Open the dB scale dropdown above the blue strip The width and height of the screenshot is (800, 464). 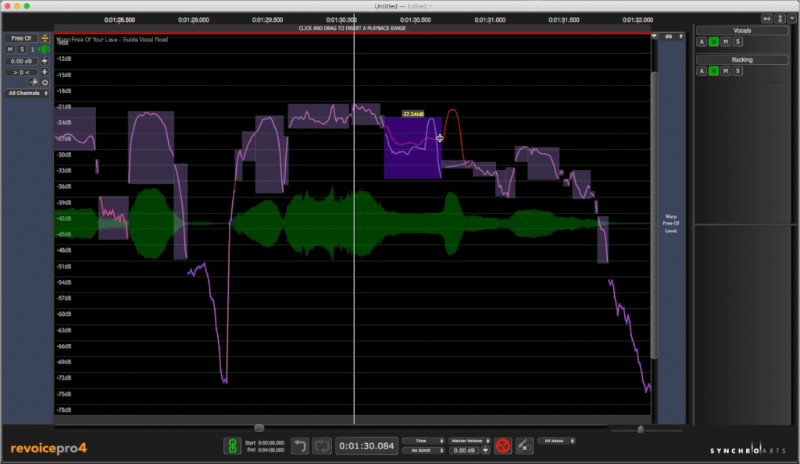[x=672, y=36]
